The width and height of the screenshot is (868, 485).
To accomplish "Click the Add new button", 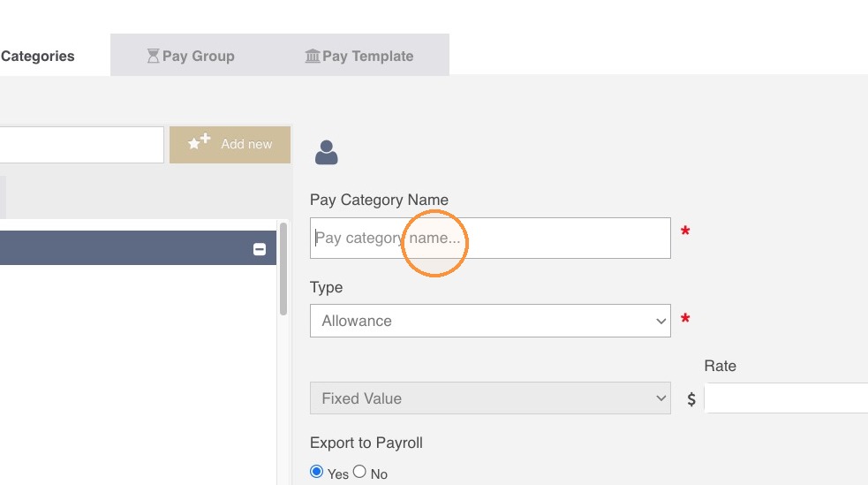I will pyautogui.click(x=230, y=145).
